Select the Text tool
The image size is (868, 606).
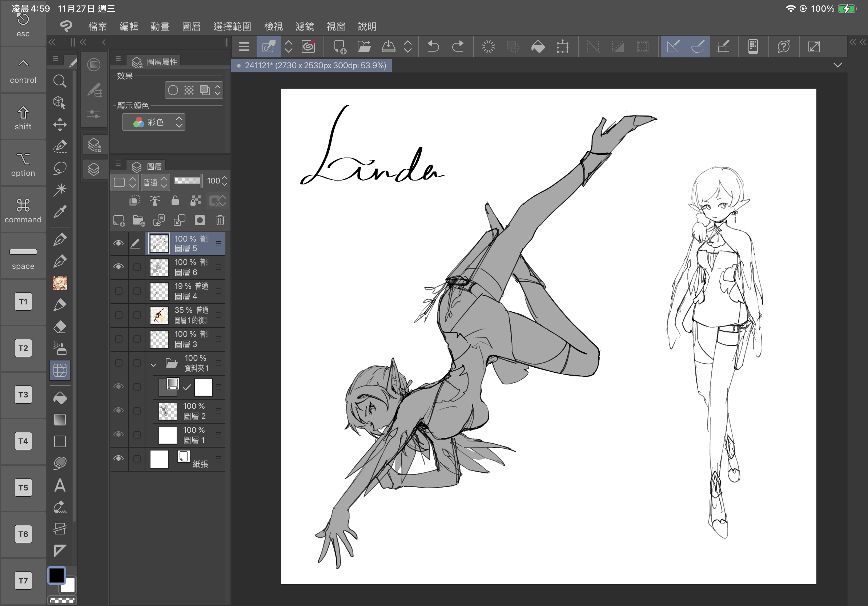pos(60,485)
